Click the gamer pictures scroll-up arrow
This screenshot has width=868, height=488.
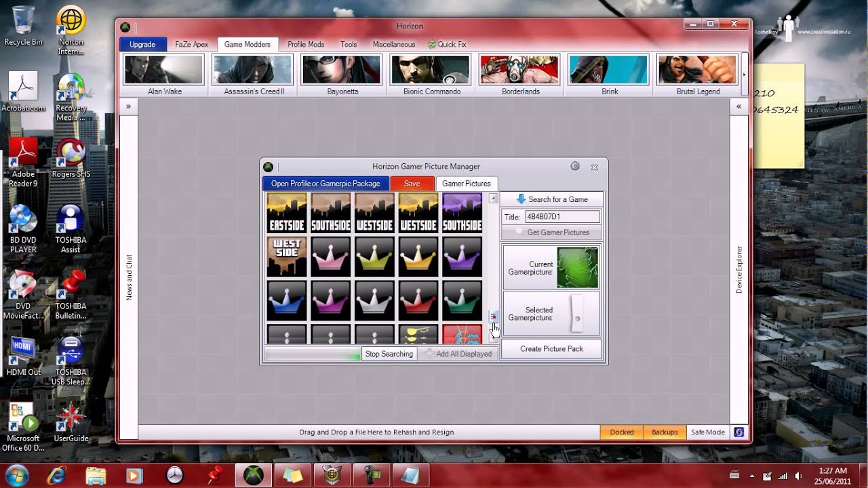(493, 199)
